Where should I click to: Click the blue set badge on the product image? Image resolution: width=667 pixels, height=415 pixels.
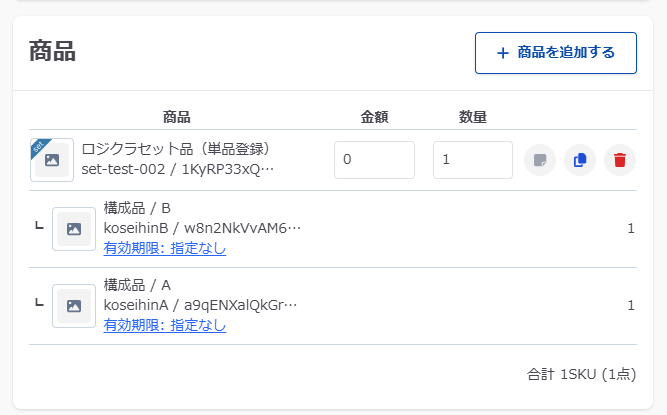point(39,146)
